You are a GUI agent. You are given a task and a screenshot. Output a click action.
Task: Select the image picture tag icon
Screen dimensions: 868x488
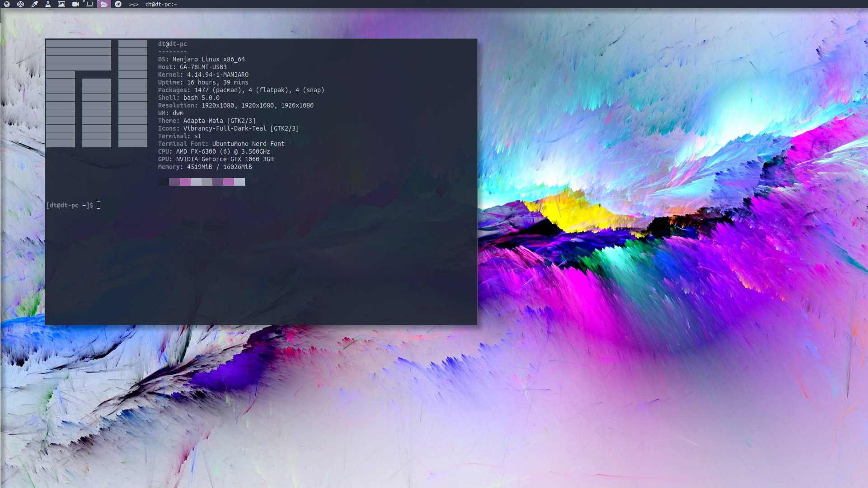(x=61, y=4)
